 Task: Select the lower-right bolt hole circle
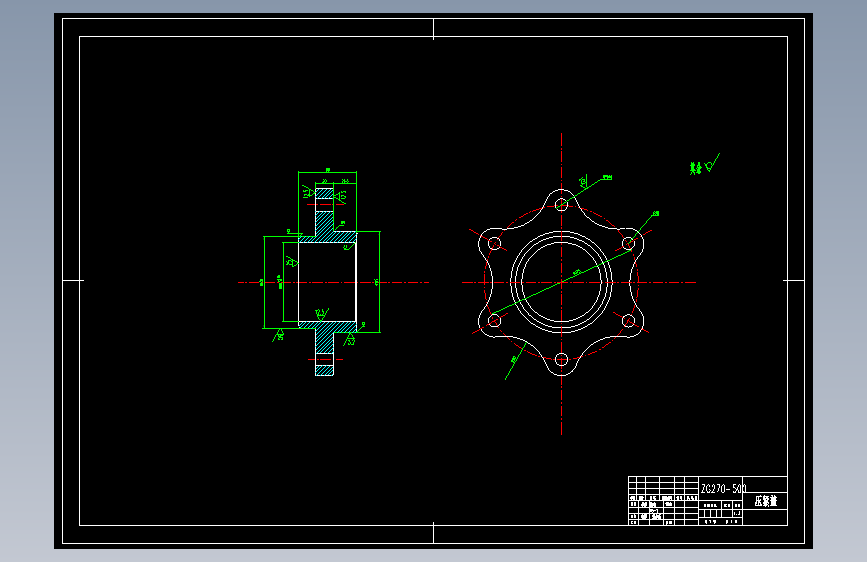629,321
